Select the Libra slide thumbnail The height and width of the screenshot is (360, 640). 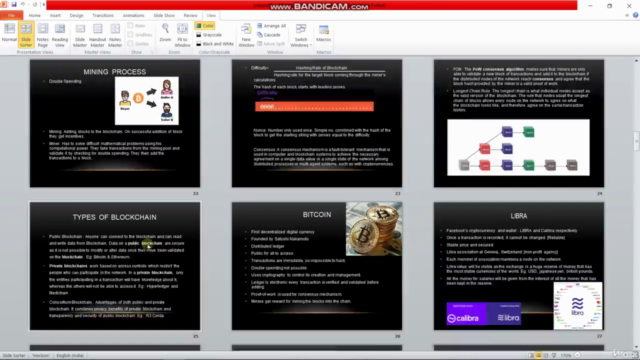519,266
